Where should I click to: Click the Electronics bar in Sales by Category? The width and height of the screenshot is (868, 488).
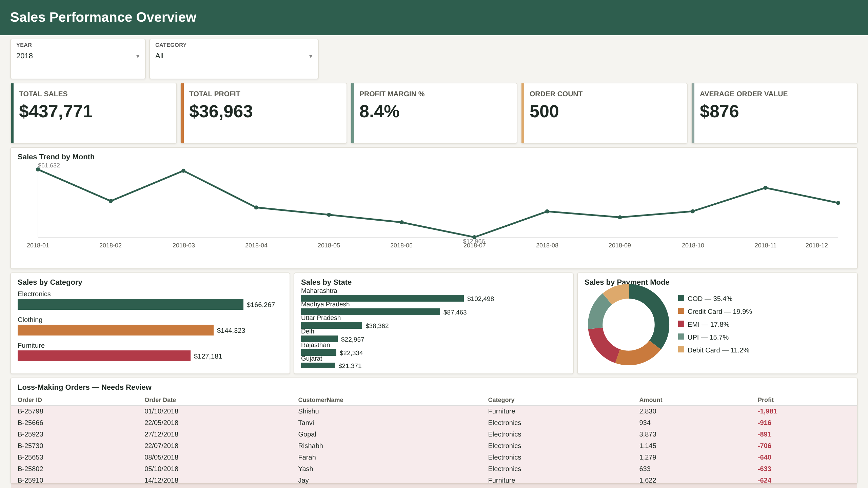(x=131, y=304)
